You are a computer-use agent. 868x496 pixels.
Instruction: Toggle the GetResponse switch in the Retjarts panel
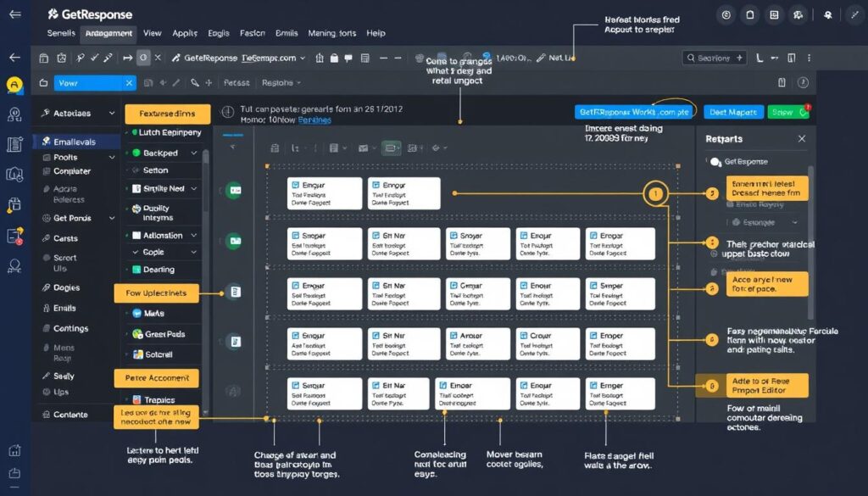tap(715, 162)
